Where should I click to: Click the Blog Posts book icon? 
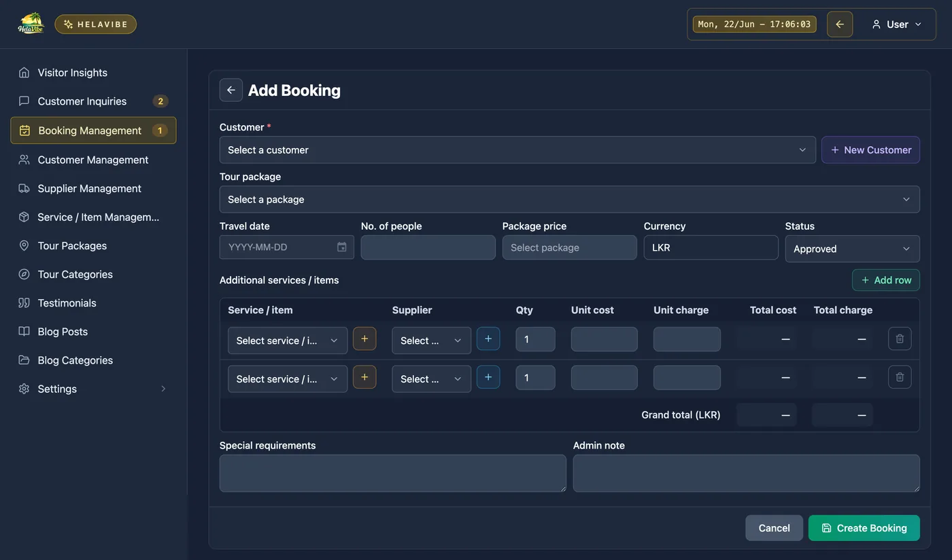(x=24, y=331)
